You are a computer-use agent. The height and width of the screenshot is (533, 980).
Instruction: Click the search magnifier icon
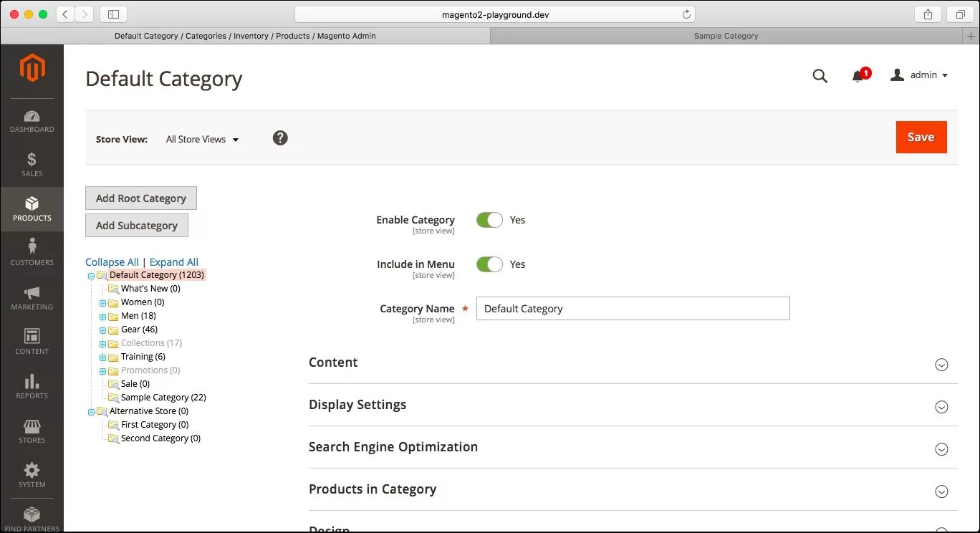coord(820,76)
